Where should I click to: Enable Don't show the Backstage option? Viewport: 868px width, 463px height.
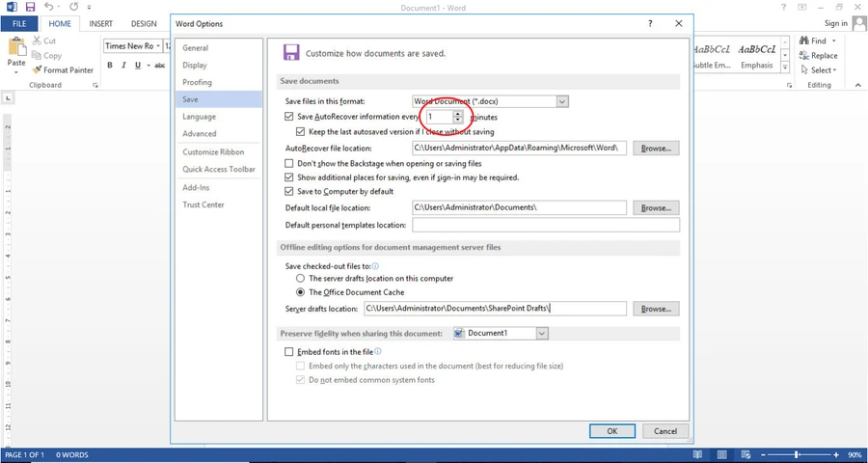(288, 164)
